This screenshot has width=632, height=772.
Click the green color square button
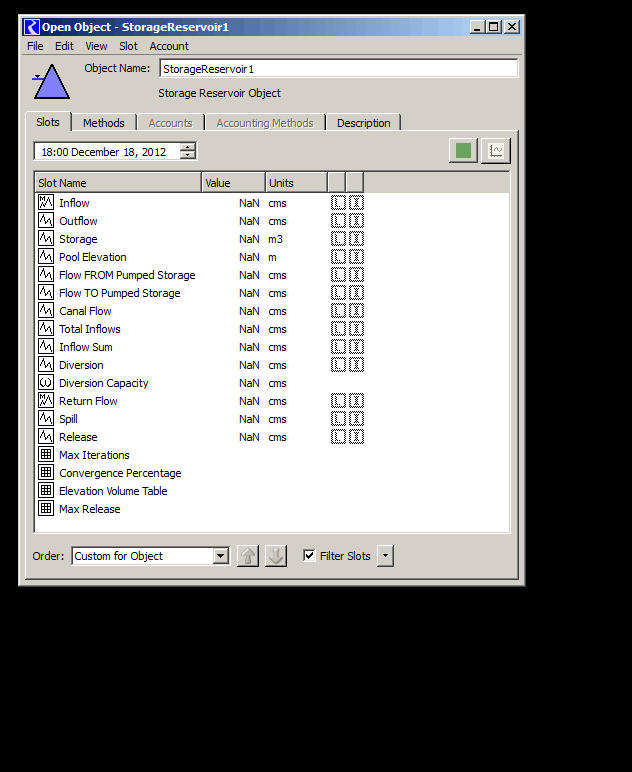[463, 151]
